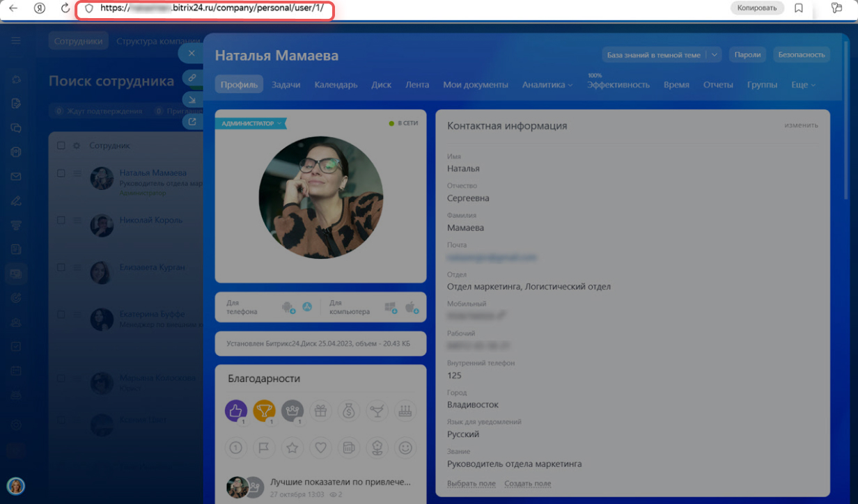The width and height of the screenshot is (858, 504).
Task: Expand the Аналитика dropdown in profile menu
Action: pyautogui.click(x=547, y=85)
